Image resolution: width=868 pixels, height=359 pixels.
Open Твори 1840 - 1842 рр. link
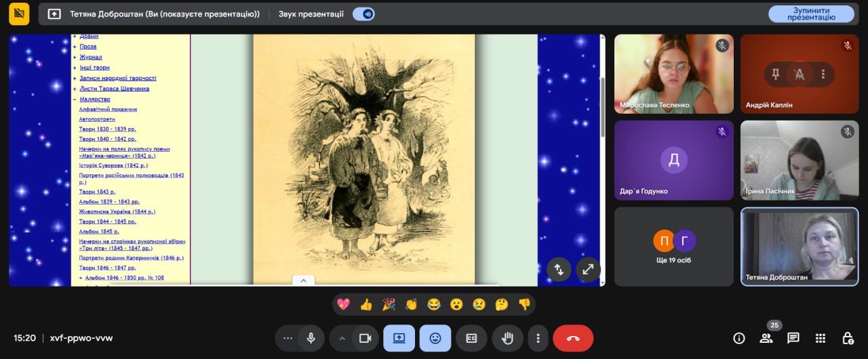108,139
